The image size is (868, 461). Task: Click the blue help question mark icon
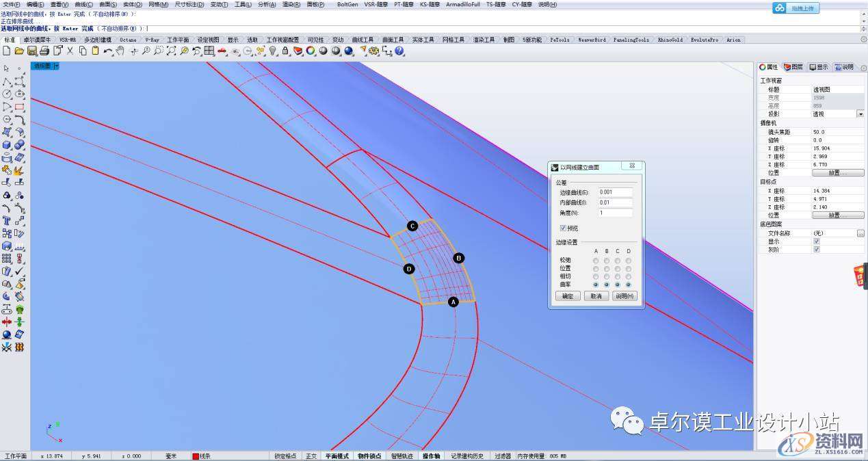pyautogui.click(x=399, y=51)
